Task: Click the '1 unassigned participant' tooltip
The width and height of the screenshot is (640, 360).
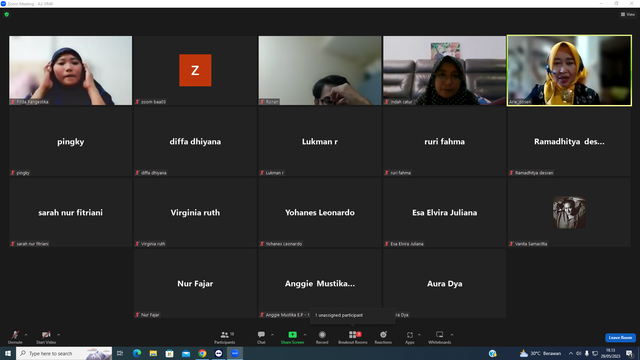Action: pyautogui.click(x=352, y=315)
